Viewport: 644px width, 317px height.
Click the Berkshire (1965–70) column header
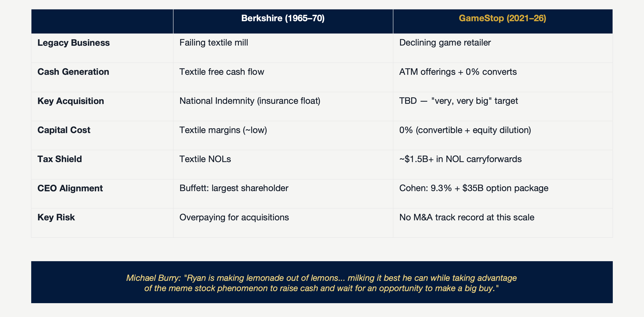283,18
